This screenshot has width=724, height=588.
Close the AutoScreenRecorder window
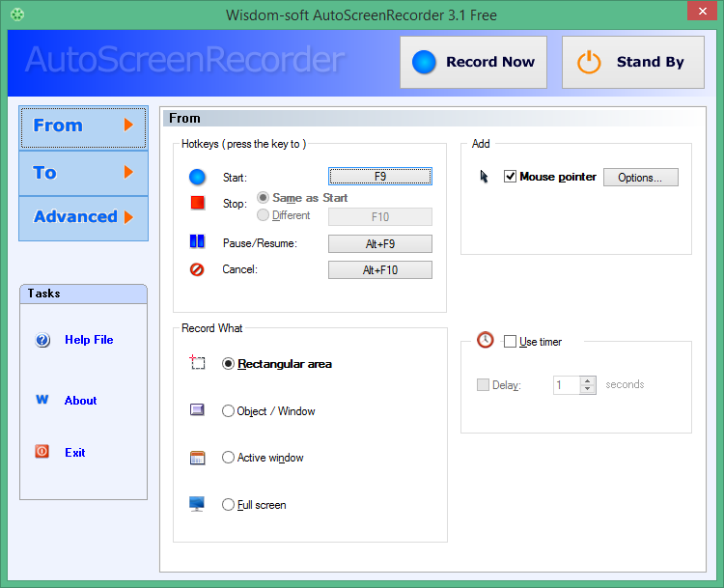[x=703, y=11]
